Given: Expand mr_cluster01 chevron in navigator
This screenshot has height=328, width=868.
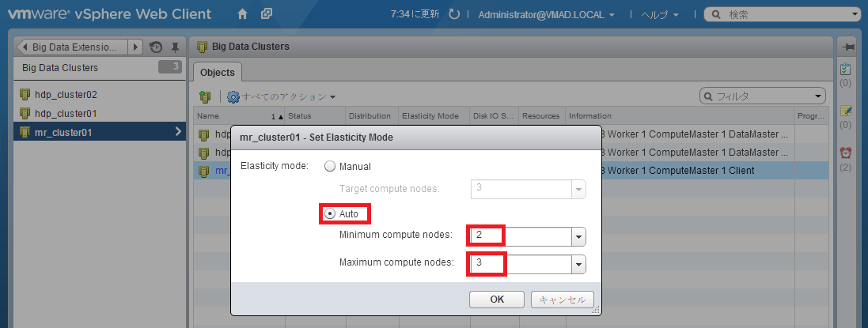Looking at the screenshot, I should [178, 132].
